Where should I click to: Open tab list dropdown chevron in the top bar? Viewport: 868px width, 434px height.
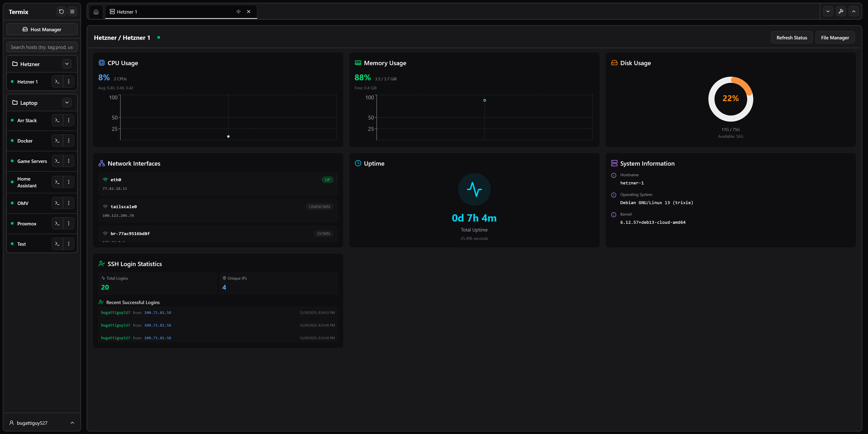828,12
